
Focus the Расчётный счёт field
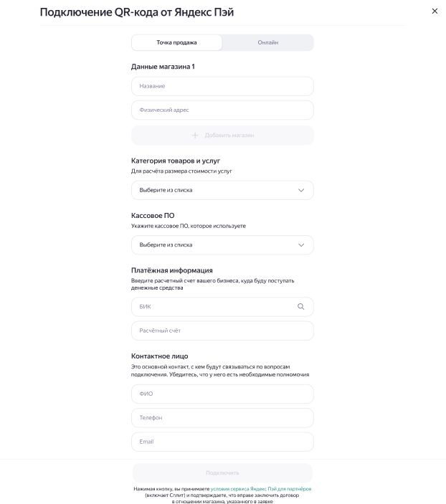click(222, 331)
